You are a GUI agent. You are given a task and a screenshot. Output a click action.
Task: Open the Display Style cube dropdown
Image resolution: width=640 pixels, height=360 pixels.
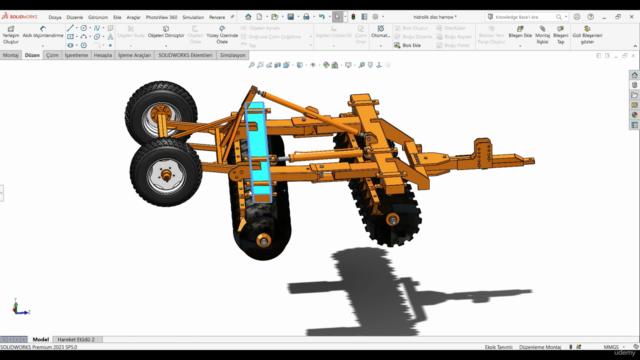tap(300, 65)
